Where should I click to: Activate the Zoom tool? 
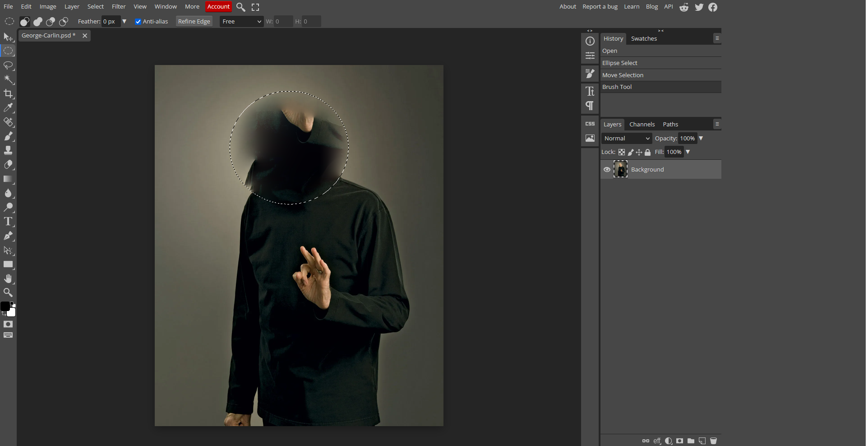click(x=9, y=293)
